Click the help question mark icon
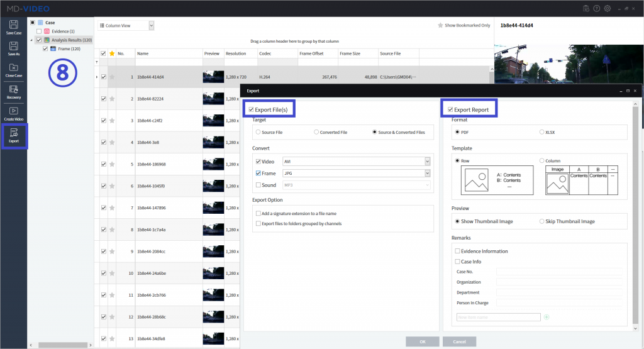Image resolution: width=644 pixels, height=349 pixels. coord(596,8)
